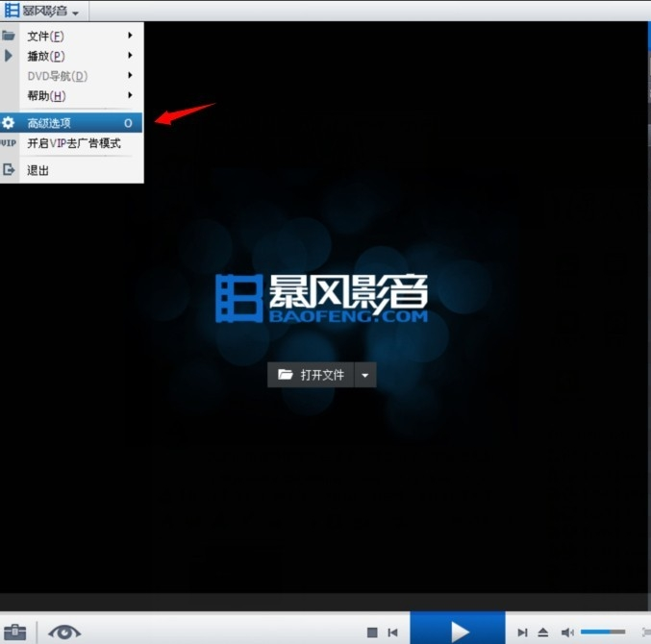
Task: Click the DVD导航(D) menu entry
Action: [72, 76]
